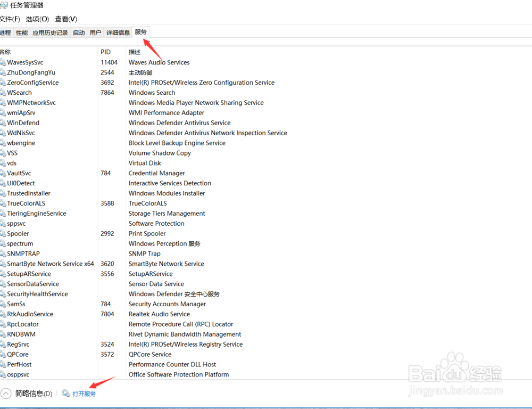This screenshot has width=532, height=409.
Task: Click the VSS service gear icon
Action: 3,153
